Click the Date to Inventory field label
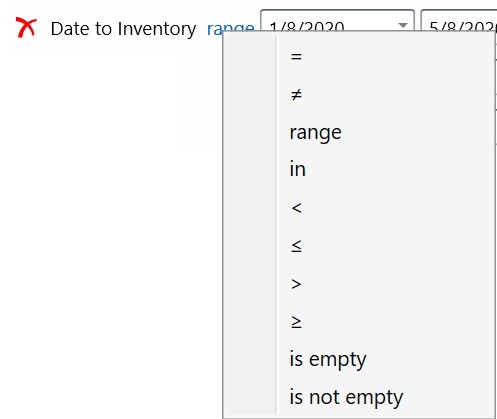 [x=123, y=29]
